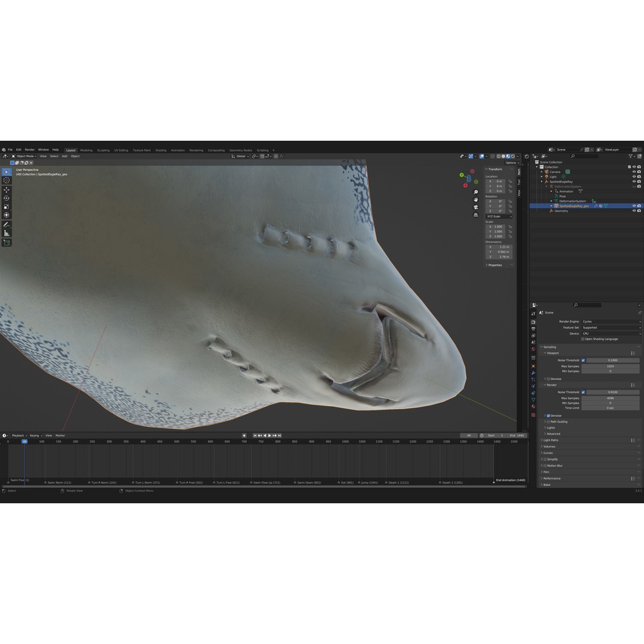Open the World properties tab icon

pyautogui.click(x=533, y=349)
